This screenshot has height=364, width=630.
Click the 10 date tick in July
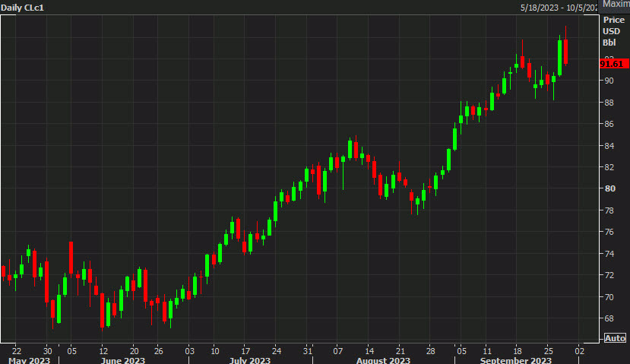pos(215,351)
